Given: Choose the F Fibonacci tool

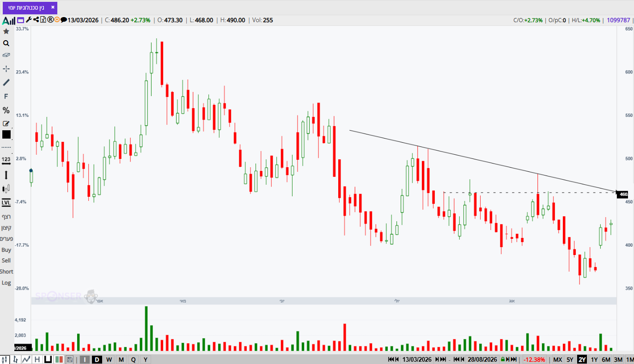Looking at the screenshot, I should [x=6, y=97].
